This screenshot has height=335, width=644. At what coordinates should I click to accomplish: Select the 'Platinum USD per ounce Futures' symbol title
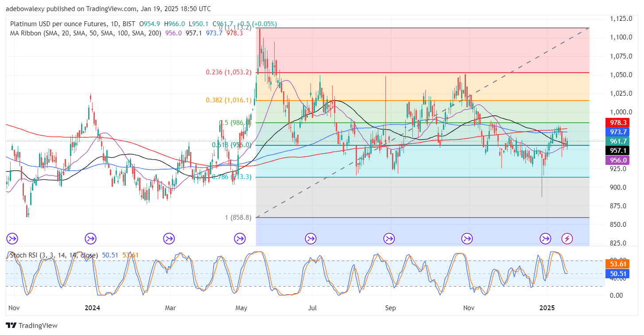[x=58, y=23]
